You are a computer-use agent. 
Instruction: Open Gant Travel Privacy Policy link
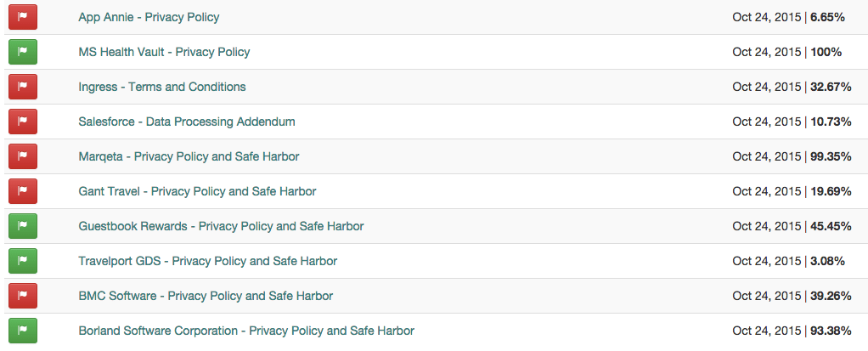[197, 191]
